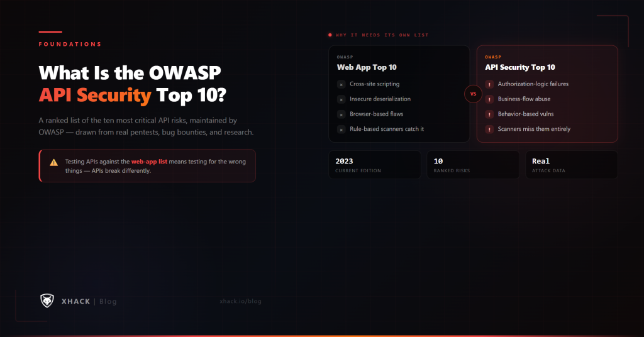Click the orange API Security headline words
This screenshot has width=644, height=337.
[96, 95]
